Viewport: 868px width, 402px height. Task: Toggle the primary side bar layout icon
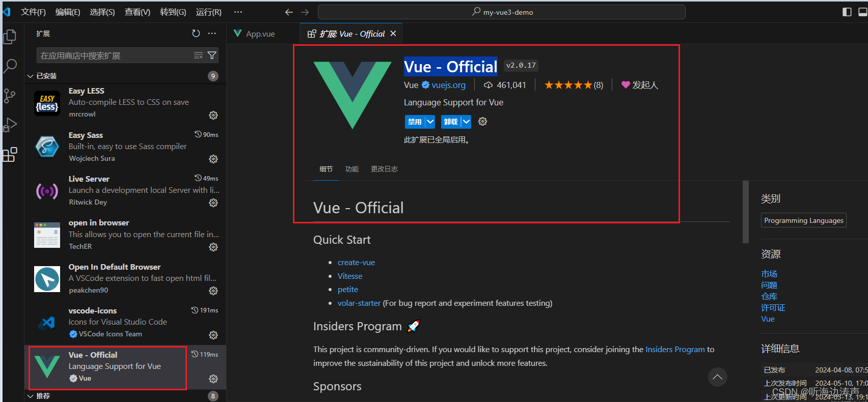click(x=847, y=12)
